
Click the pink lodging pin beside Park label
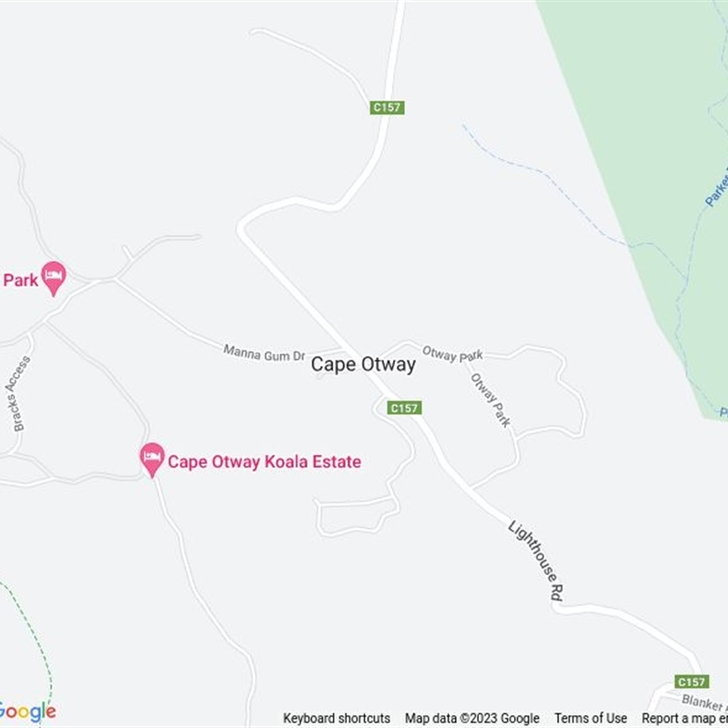tap(54, 278)
